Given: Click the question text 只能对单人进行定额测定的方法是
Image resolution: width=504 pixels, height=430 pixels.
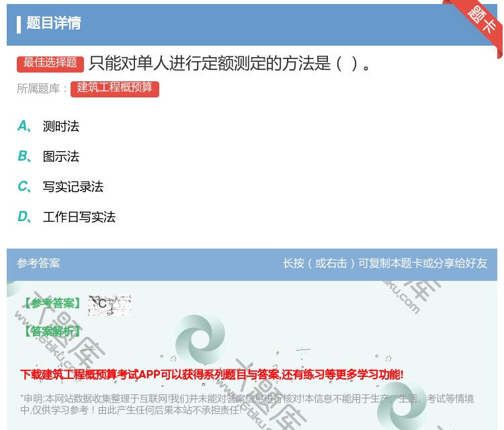Looking at the screenshot, I should pos(230,63).
